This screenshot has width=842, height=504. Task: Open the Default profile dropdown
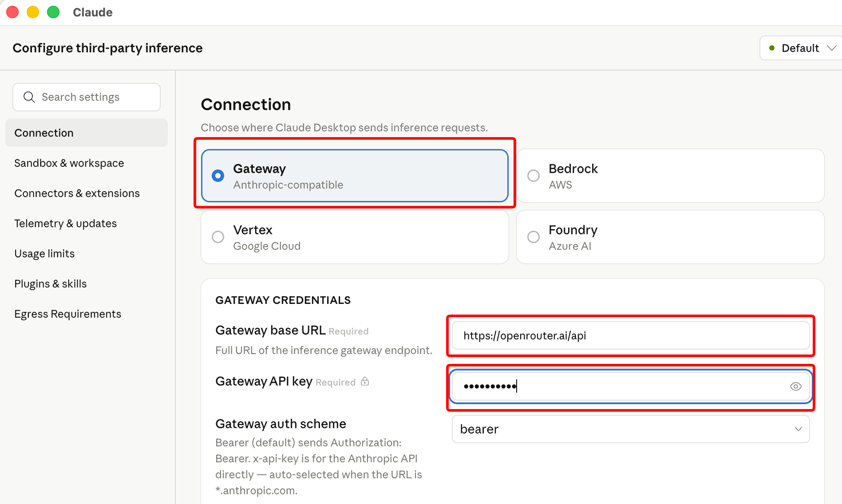click(799, 47)
